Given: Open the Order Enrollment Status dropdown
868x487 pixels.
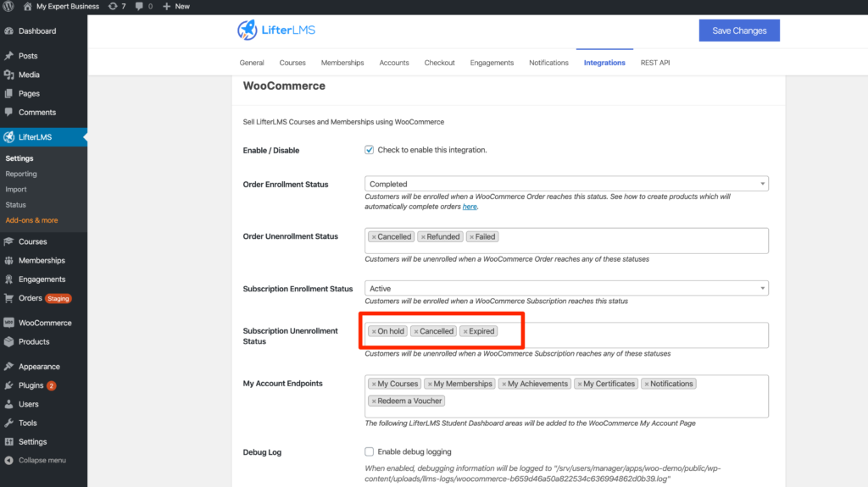Looking at the screenshot, I should coord(566,184).
